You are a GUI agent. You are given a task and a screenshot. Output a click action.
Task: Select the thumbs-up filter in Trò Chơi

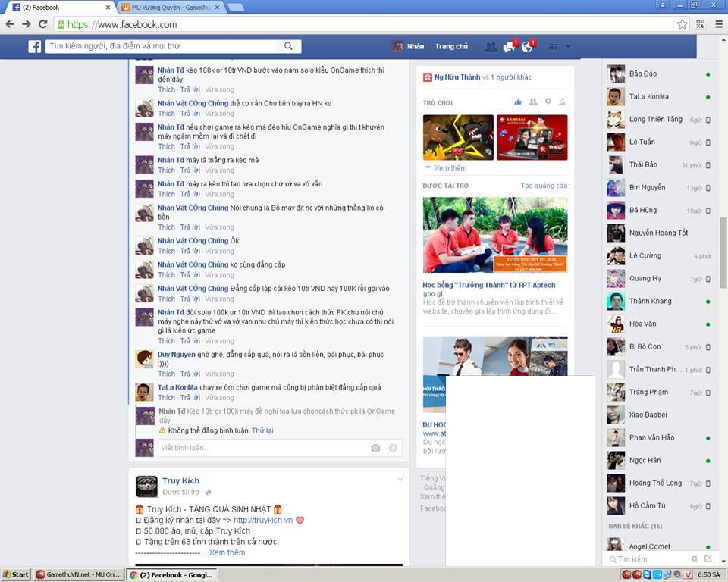coord(518,102)
